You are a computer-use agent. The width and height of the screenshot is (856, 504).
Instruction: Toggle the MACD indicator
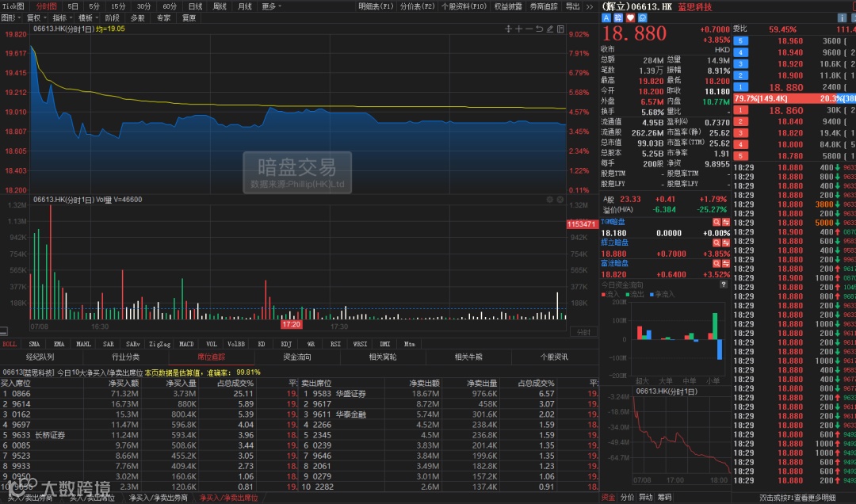(x=187, y=344)
